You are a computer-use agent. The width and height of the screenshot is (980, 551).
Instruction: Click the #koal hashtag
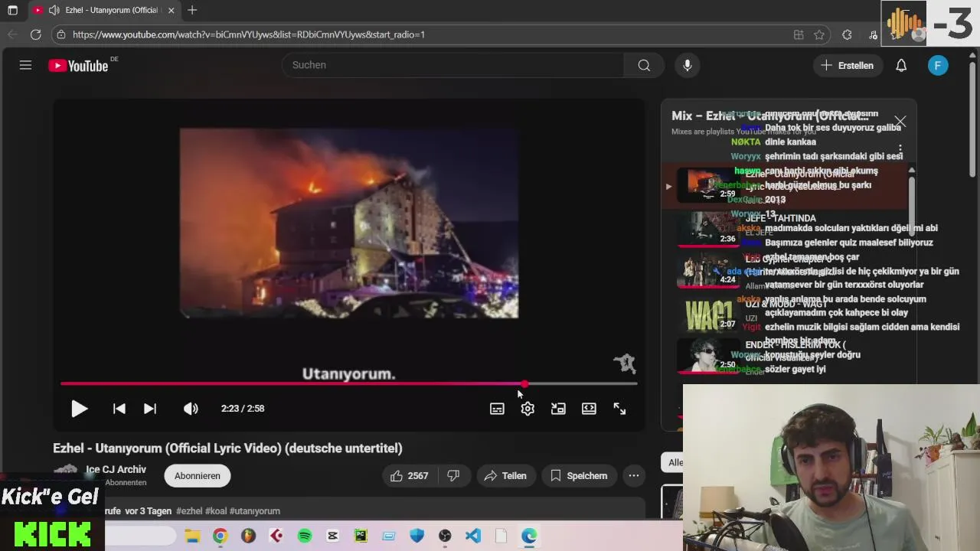pyautogui.click(x=216, y=511)
